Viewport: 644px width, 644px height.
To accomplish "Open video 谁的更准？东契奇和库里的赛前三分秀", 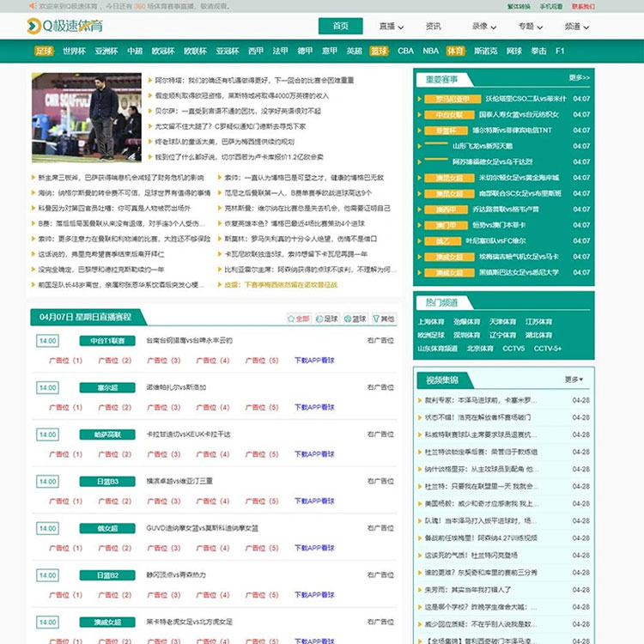I will (481, 573).
